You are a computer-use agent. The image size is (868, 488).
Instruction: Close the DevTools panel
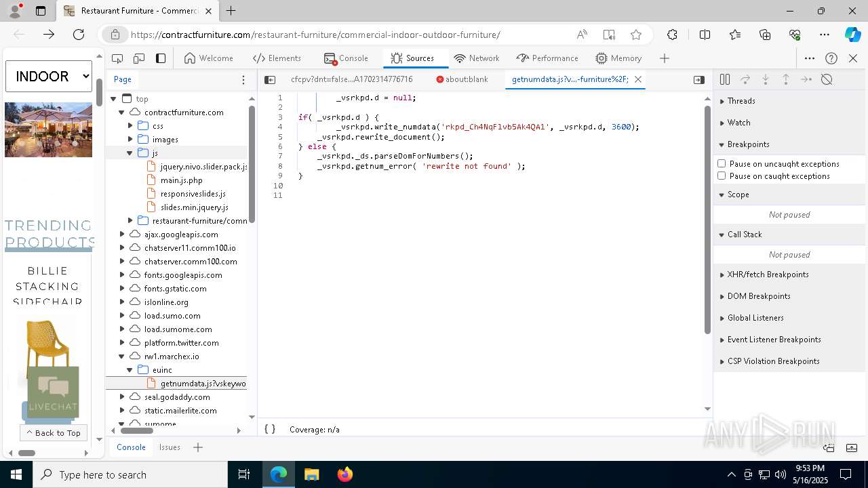click(853, 58)
